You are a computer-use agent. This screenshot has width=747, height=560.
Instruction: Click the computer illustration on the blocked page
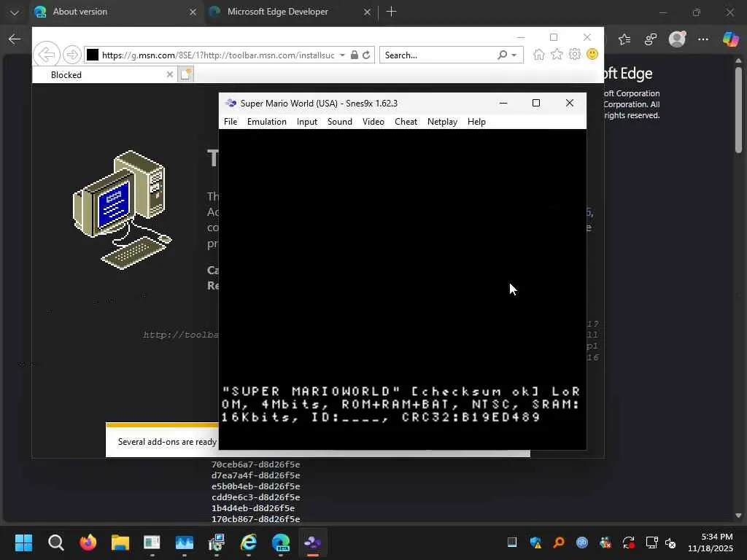coord(122,209)
